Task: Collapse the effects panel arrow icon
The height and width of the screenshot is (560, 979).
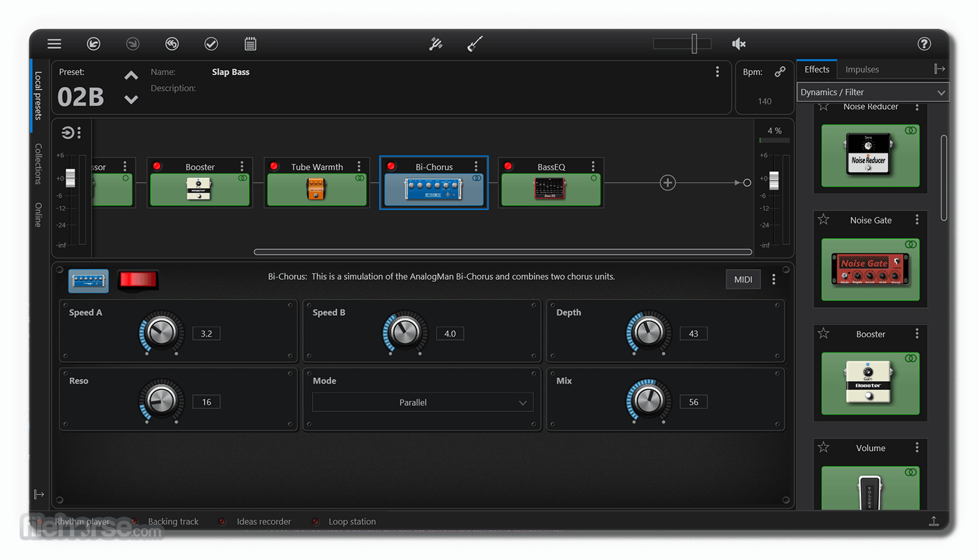Action: [939, 69]
